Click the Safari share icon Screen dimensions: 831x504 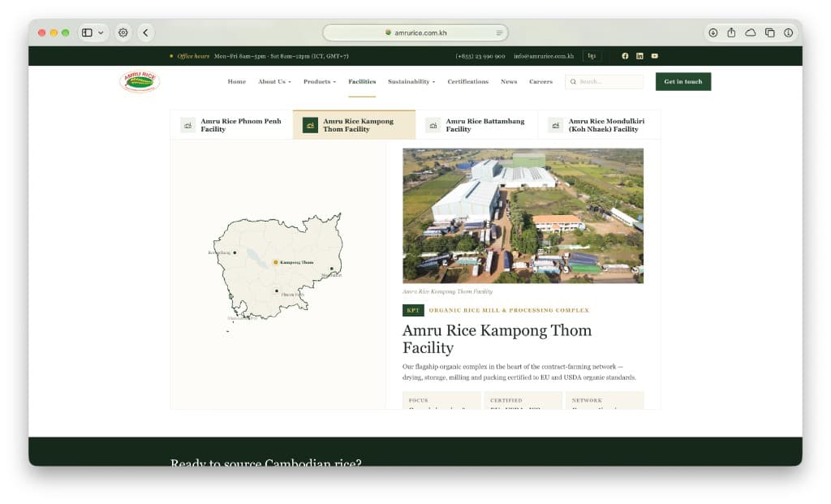click(x=731, y=32)
